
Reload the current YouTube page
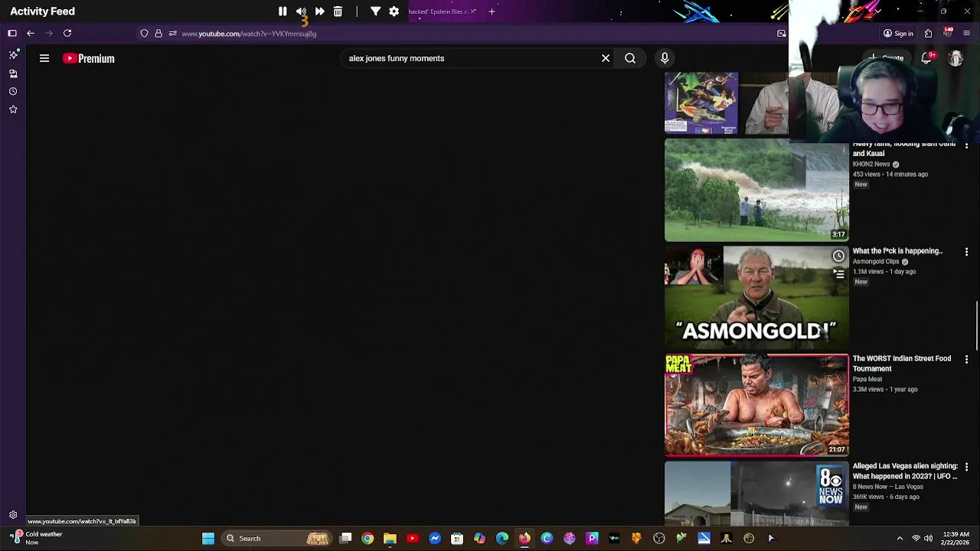tap(67, 33)
